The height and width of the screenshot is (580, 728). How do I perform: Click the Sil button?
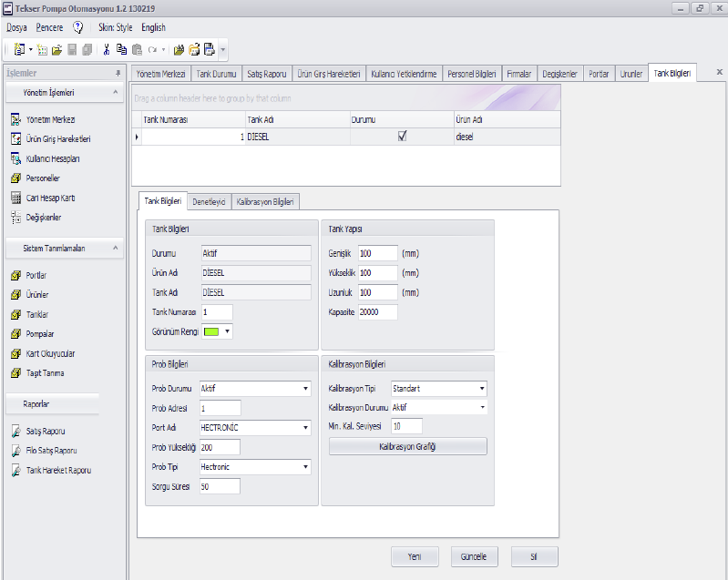(535, 556)
